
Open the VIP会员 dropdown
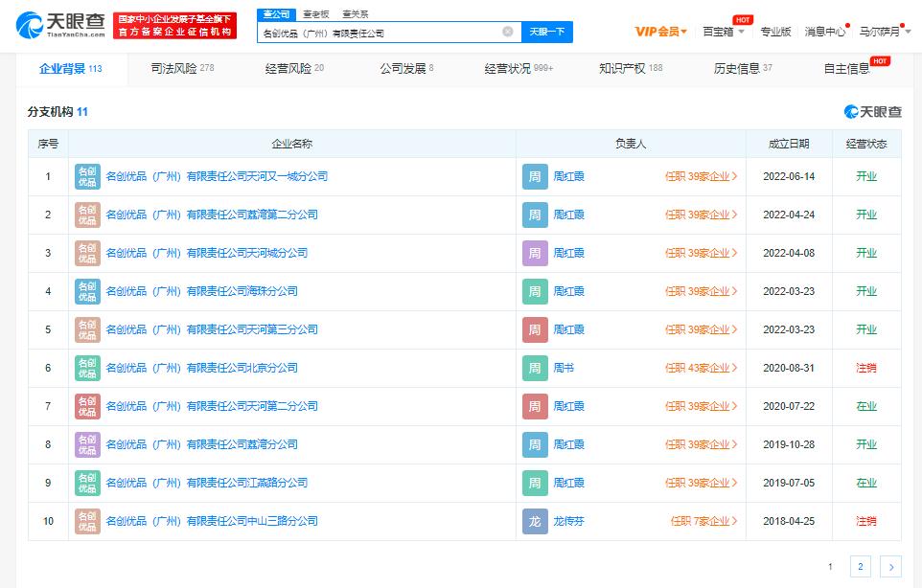click(x=661, y=32)
